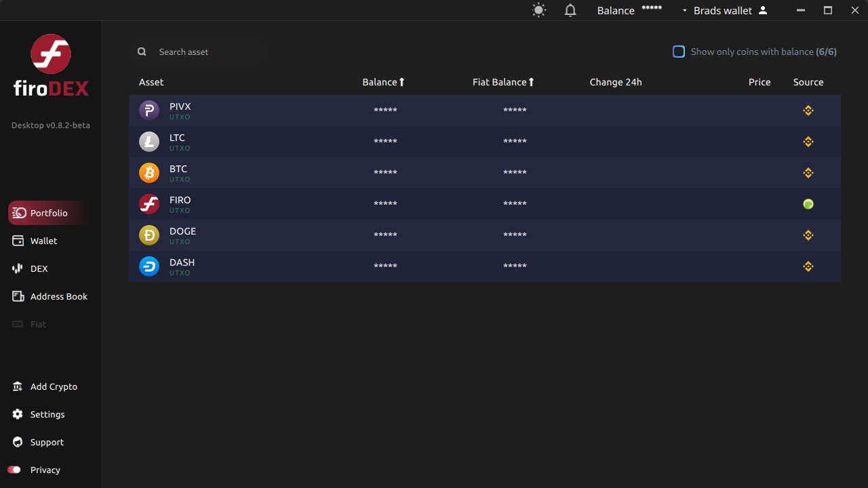Maximize the firoDEX window

828,10
